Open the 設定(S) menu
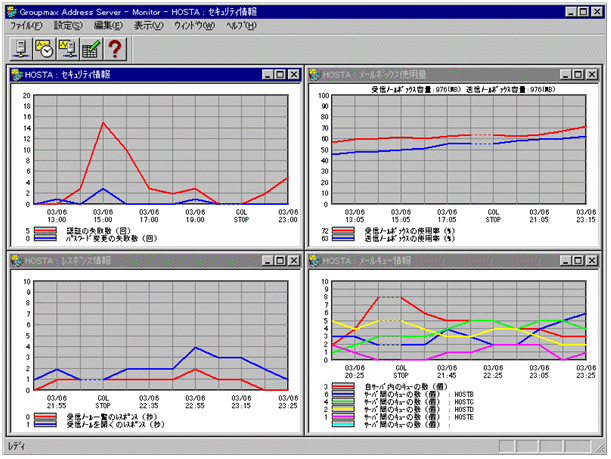 pos(69,24)
